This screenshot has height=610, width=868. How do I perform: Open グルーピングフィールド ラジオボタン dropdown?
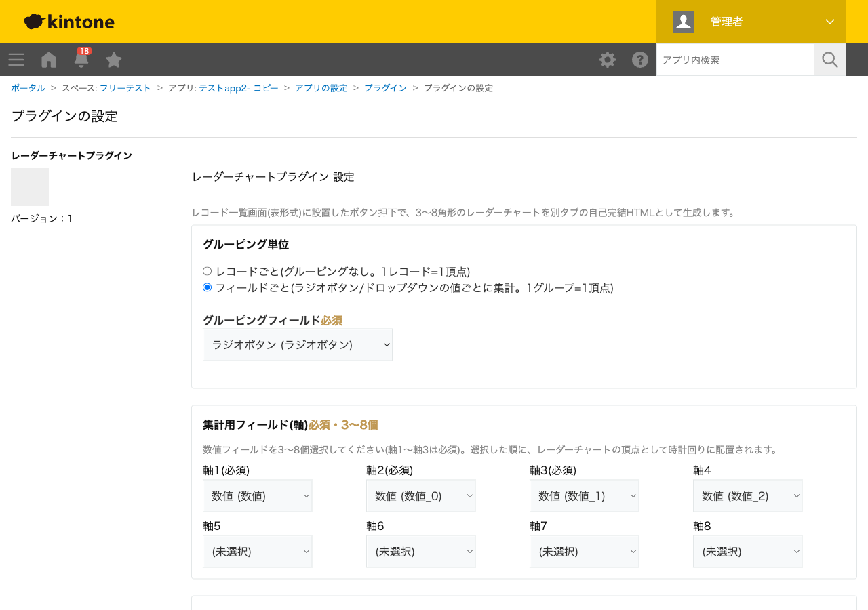(298, 344)
